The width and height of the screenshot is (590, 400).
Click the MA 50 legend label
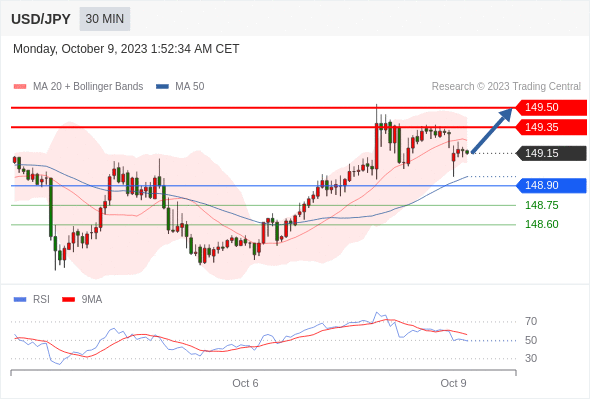click(x=190, y=87)
